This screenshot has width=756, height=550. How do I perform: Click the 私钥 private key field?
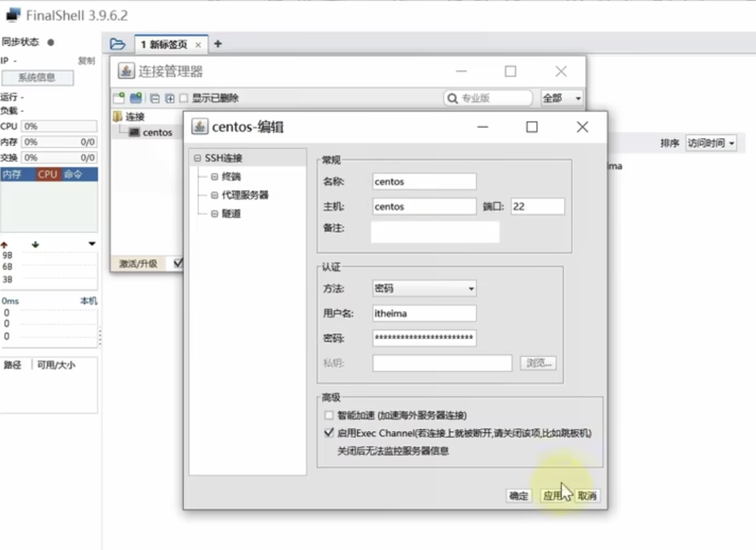click(442, 363)
